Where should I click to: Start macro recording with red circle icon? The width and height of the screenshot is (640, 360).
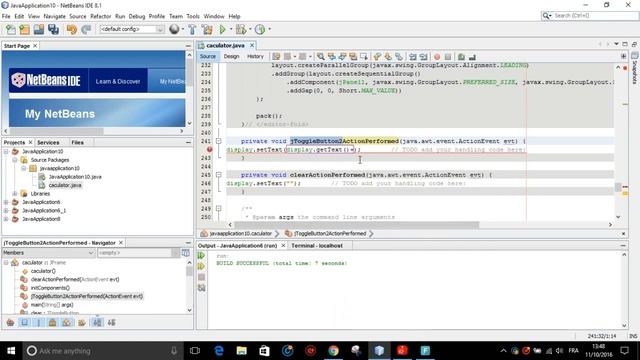coord(437,57)
